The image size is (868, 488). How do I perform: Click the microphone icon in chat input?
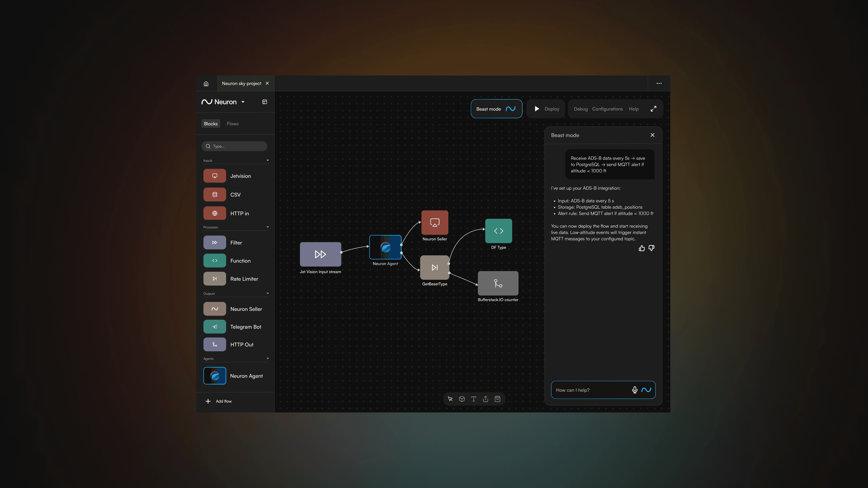(x=634, y=390)
